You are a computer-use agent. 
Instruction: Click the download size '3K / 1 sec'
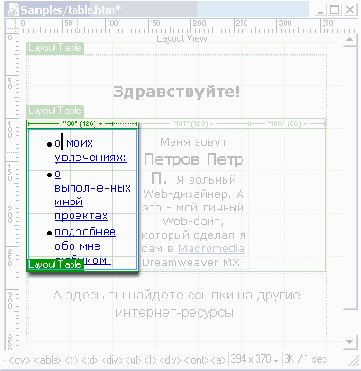coord(305,360)
